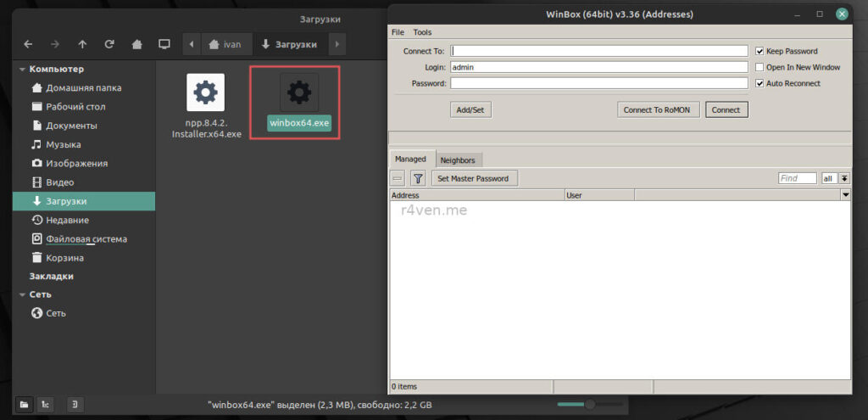Screen dimensions: 868x420
Task: Disable the Keep Password checkbox
Action: click(760, 51)
